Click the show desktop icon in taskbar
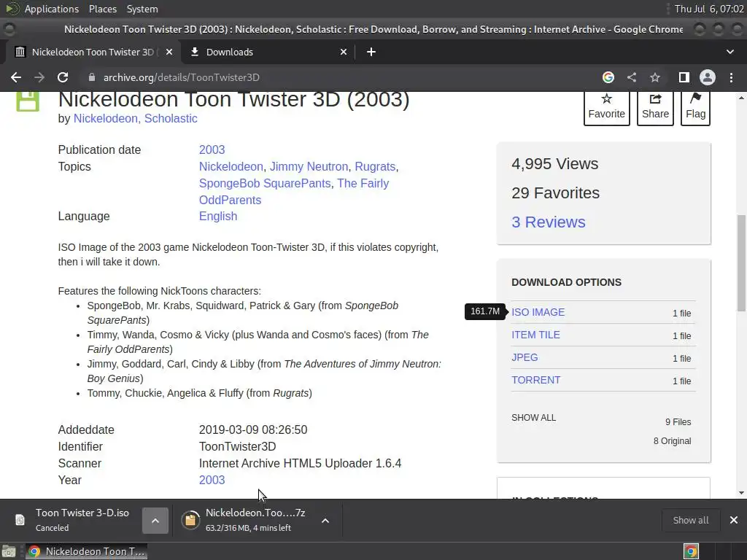 [x=9, y=551]
